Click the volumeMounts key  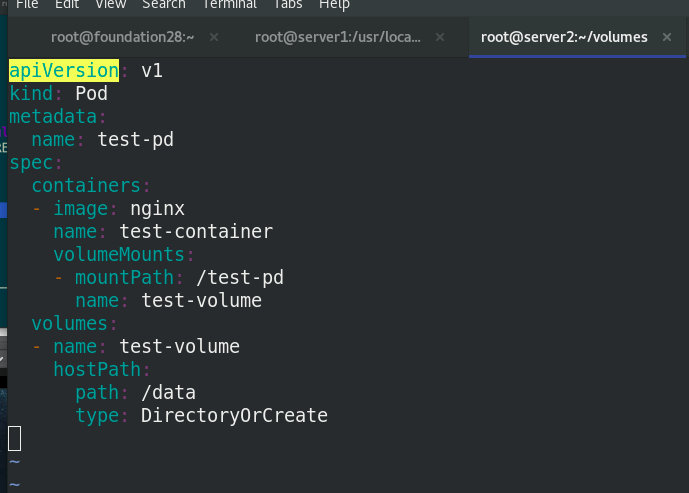[119, 254]
